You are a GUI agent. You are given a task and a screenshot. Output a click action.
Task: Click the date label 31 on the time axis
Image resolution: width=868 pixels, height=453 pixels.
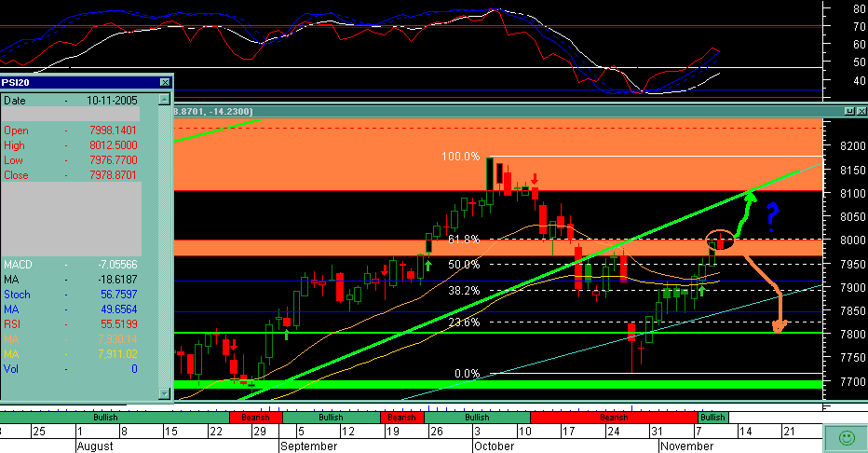click(657, 432)
